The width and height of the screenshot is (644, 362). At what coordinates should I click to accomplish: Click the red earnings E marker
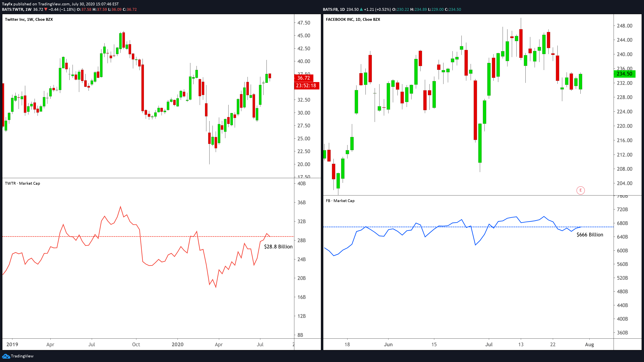click(x=580, y=190)
